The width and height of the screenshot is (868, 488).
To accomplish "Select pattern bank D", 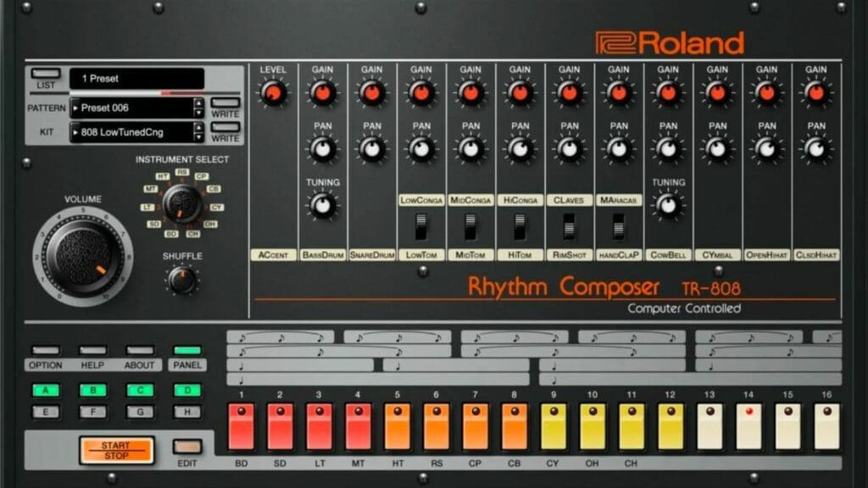I will 187,391.
